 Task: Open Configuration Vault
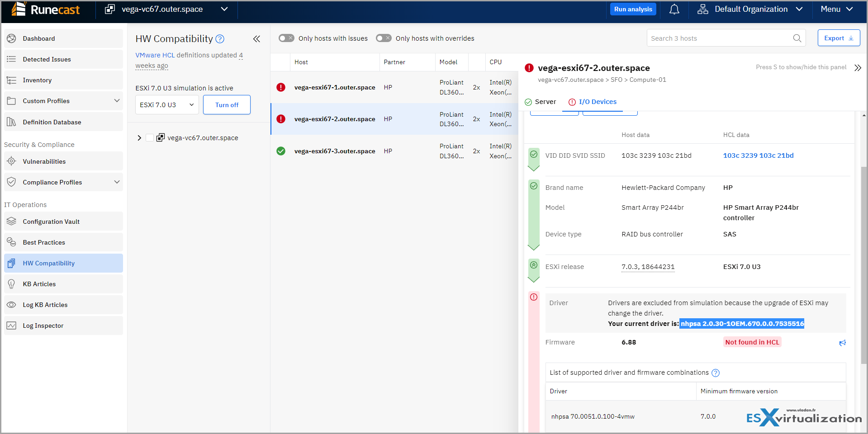tap(63, 222)
